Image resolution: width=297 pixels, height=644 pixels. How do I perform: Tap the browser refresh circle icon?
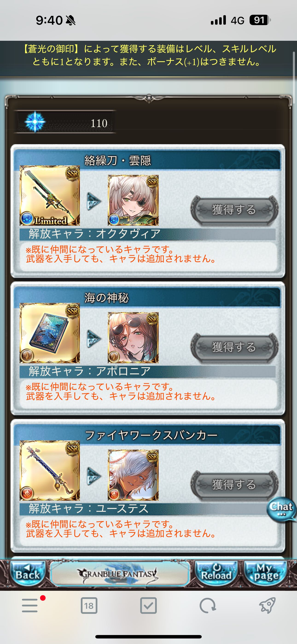207,606
